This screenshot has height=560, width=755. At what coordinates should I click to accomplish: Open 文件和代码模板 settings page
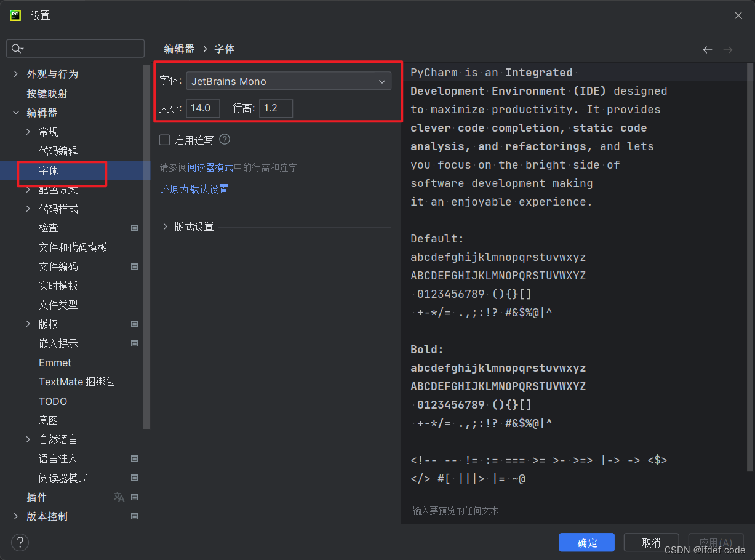pyautogui.click(x=73, y=247)
